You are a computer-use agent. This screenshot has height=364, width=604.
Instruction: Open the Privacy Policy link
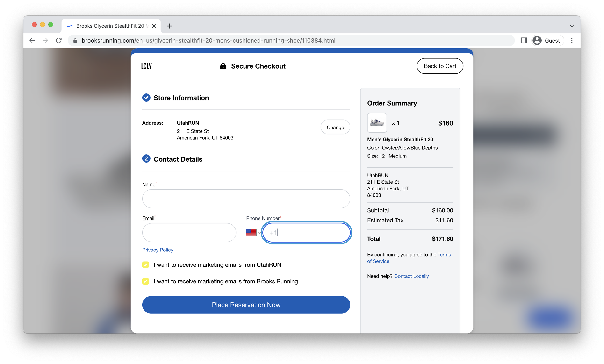coord(158,250)
